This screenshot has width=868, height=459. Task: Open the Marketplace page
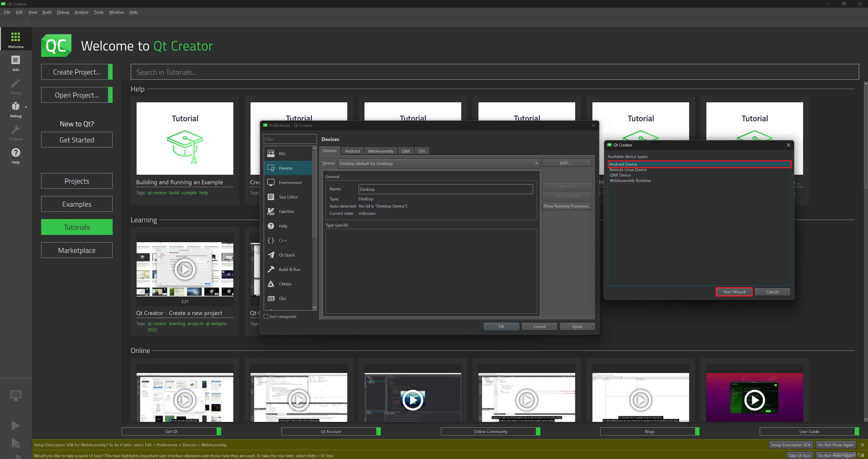(77, 250)
